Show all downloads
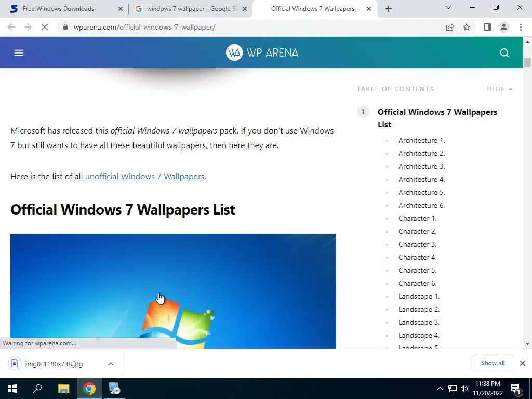This screenshot has height=399, width=532. coord(493,363)
